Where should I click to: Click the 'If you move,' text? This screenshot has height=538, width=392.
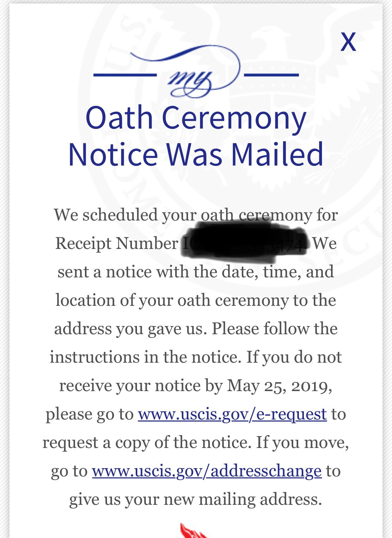pyautogui.click(x=302, y=443)
